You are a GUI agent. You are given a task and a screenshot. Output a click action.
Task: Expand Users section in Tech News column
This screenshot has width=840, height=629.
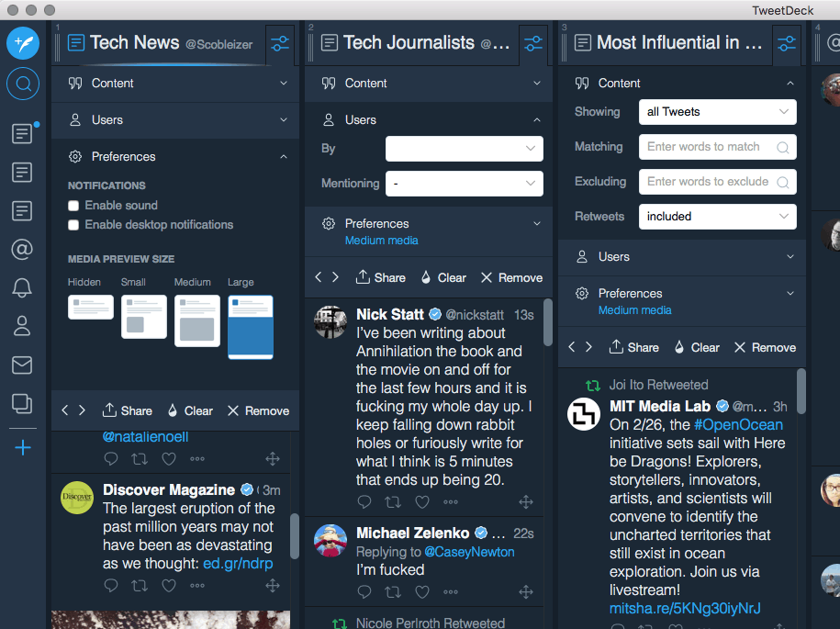174,120
